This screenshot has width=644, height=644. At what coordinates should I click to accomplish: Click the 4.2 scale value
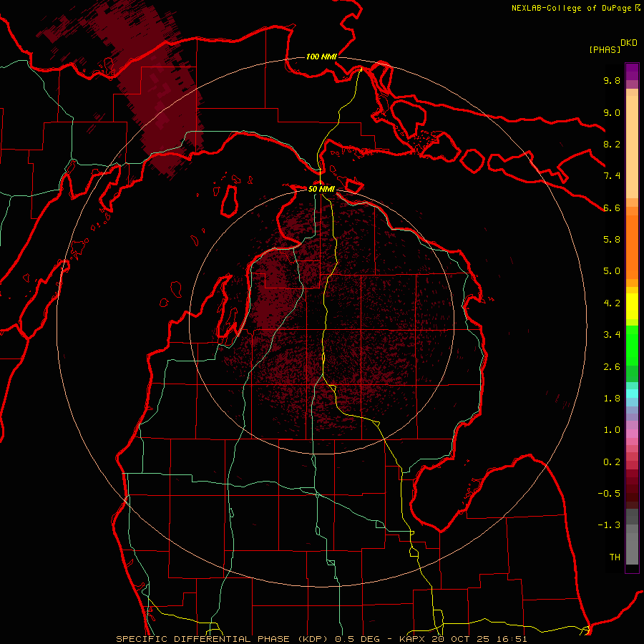612,303
